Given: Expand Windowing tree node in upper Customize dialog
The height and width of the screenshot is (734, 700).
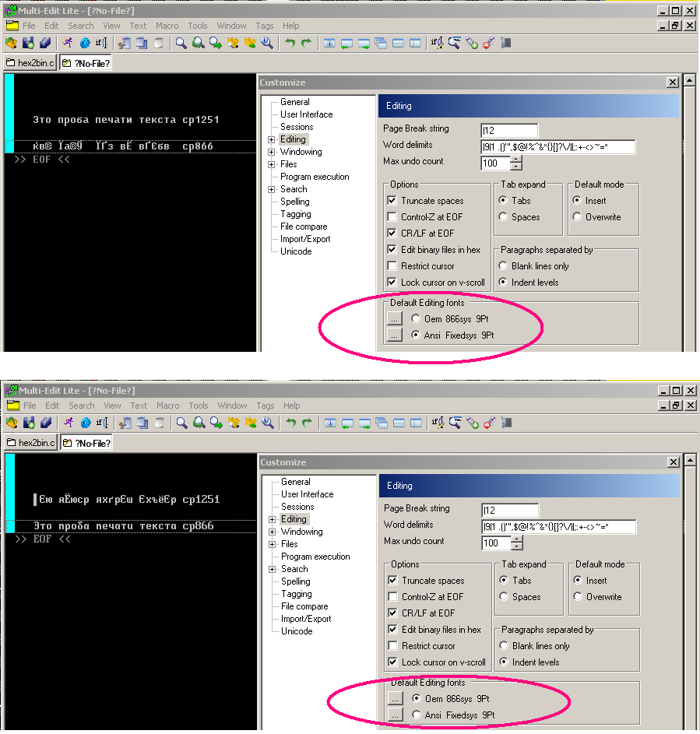Looking at the screenshot, I should pyautogui.click(x=271, y=152).
